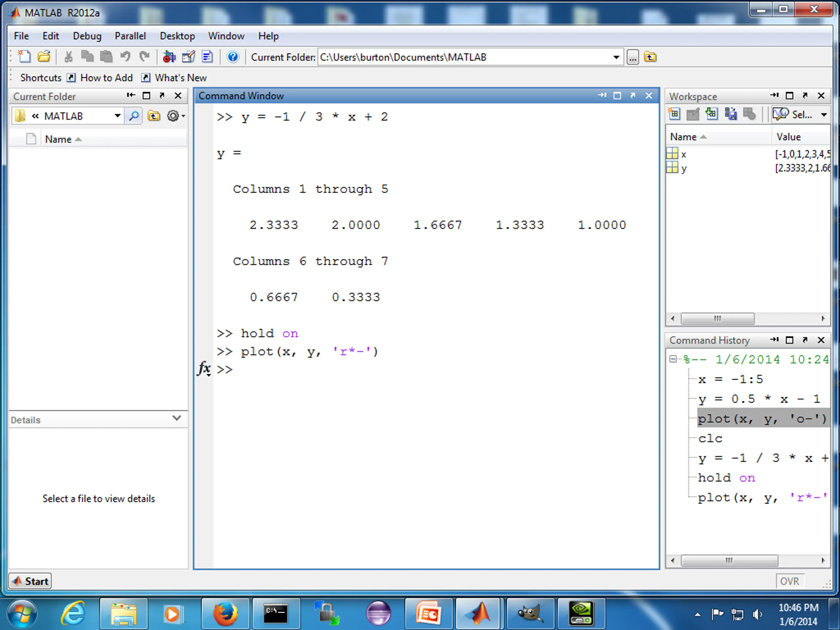Open file with the folder toolbar icon
Screen dimensions: 840x630
44,57
